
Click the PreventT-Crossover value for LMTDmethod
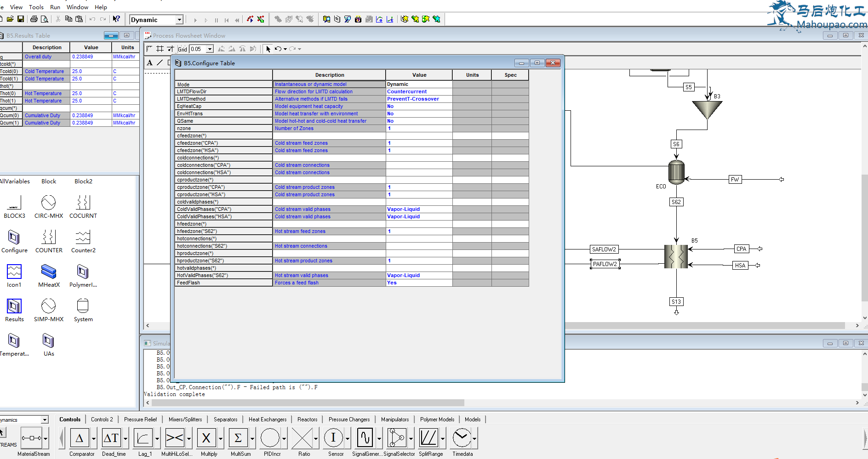[413, 99]
